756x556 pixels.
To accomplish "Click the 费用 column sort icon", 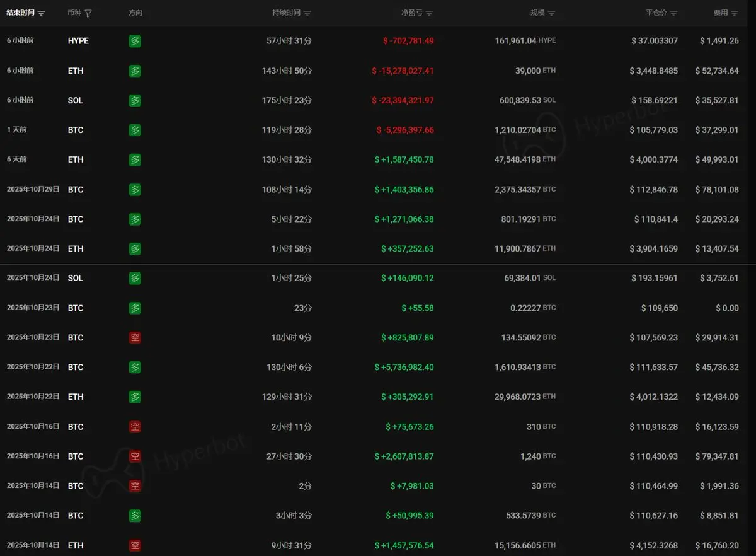I will (735, 13).
